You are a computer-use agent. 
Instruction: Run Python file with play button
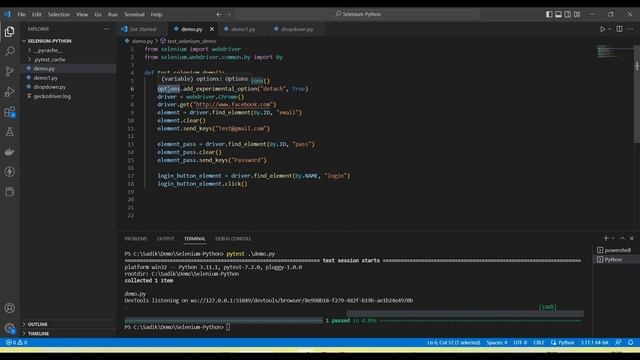[602, 29]
